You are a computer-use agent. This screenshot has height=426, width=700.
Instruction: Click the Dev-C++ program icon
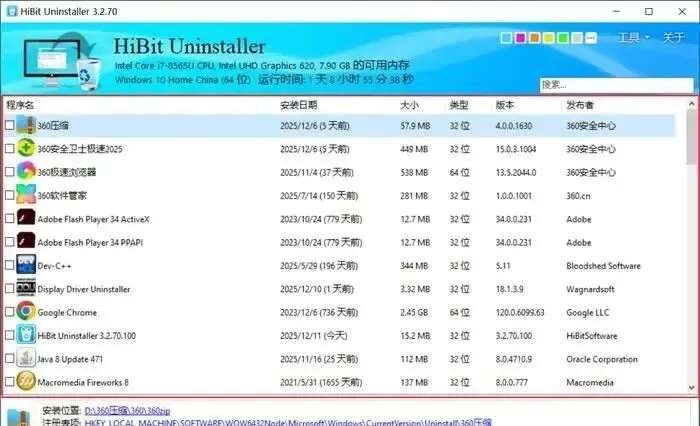pyautogui.click(x=26, y=265)
